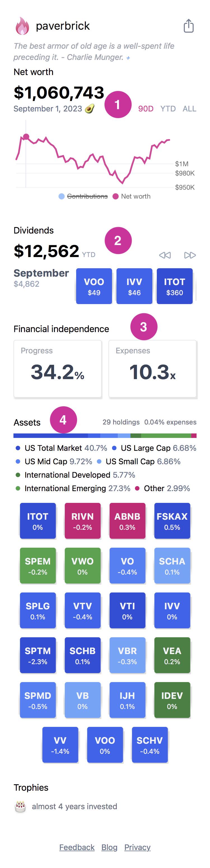Screen dimensions: 210x868
Task: Click the asset allocation color bar
Action: tap(105, 436)
